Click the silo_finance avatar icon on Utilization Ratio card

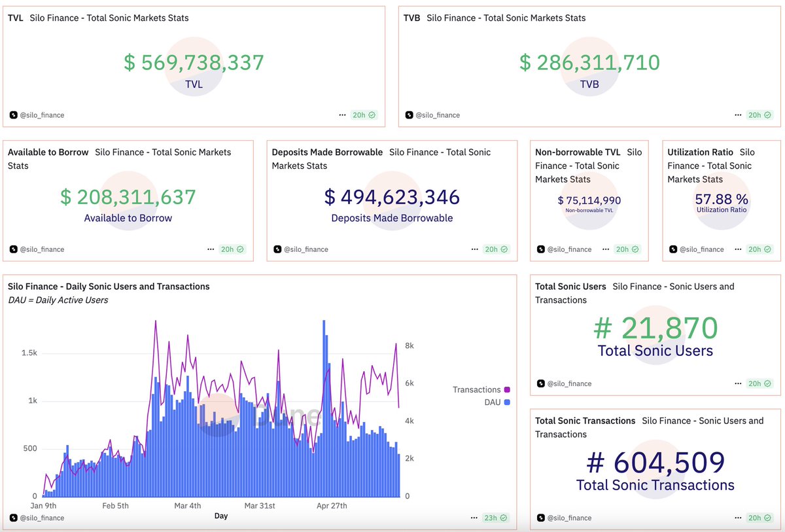(x=673, y=249)
